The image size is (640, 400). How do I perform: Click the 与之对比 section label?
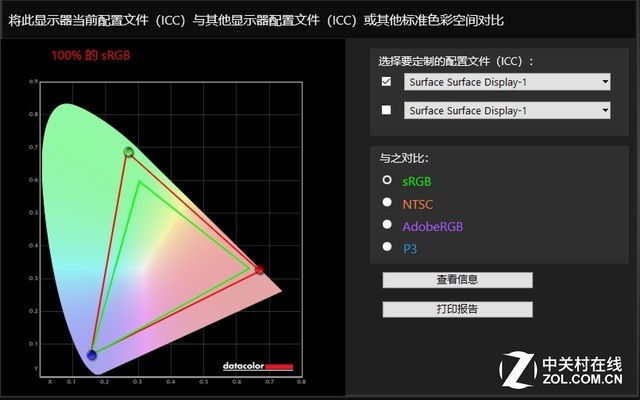pos(404,158)
